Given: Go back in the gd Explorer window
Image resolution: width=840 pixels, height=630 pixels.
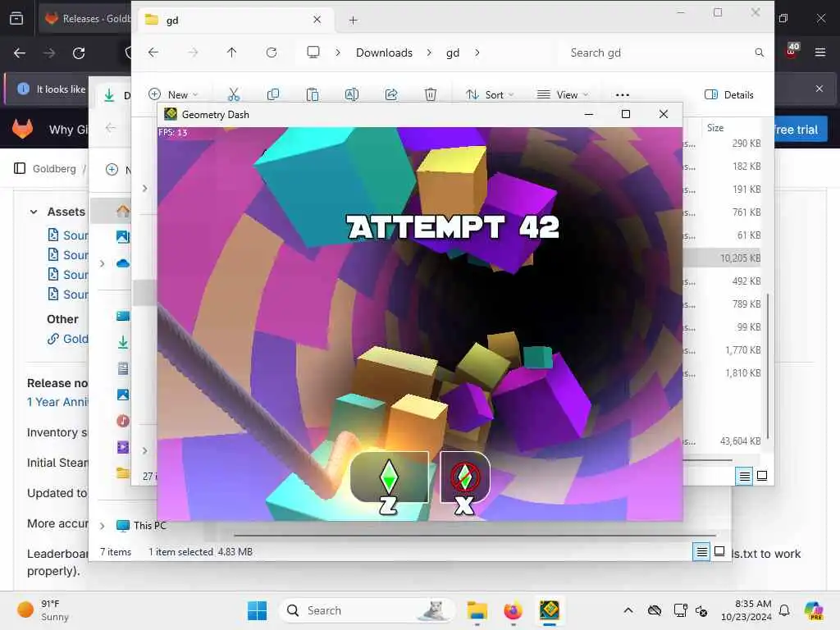Looking at the screenshot, I should (153, 52).
